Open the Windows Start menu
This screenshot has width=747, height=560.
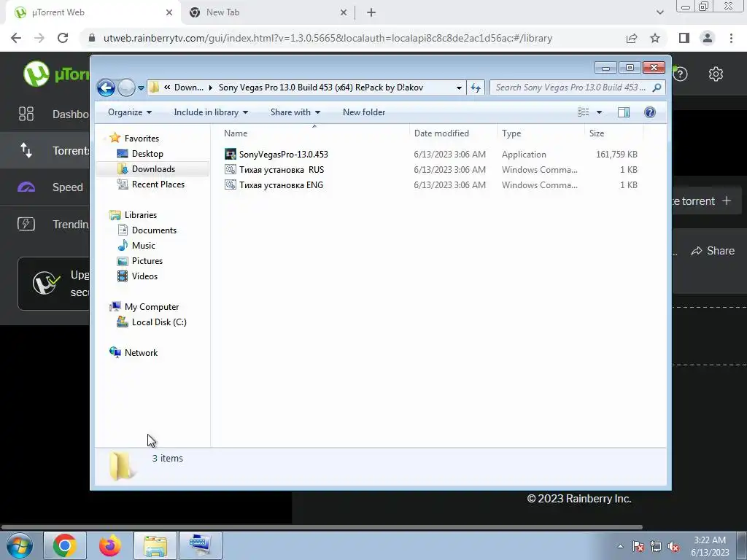click(20, 545)
